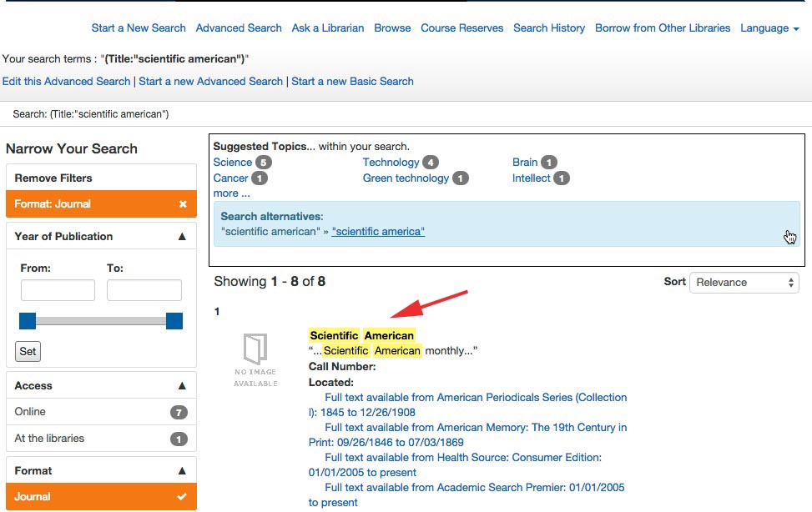812x512 pixels.
Task: Click the From year input field
Action: (x=58, y=290)
